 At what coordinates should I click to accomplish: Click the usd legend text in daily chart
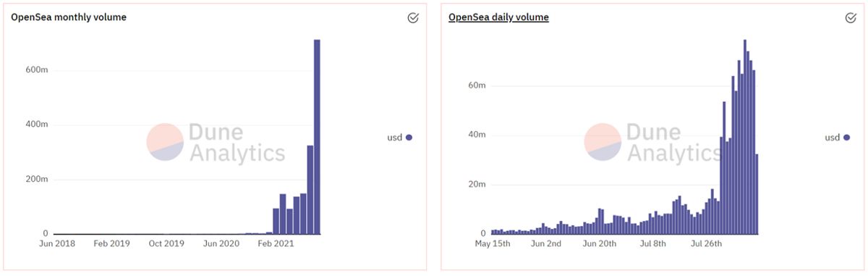point(833,138)
